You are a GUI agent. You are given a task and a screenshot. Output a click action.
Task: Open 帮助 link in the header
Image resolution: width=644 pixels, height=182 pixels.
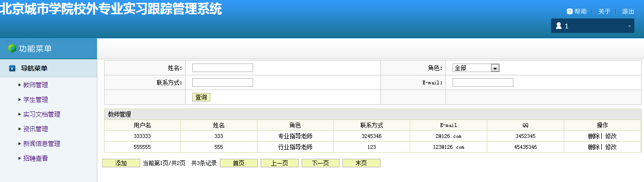pyautogui.click(x=580, y=11)
